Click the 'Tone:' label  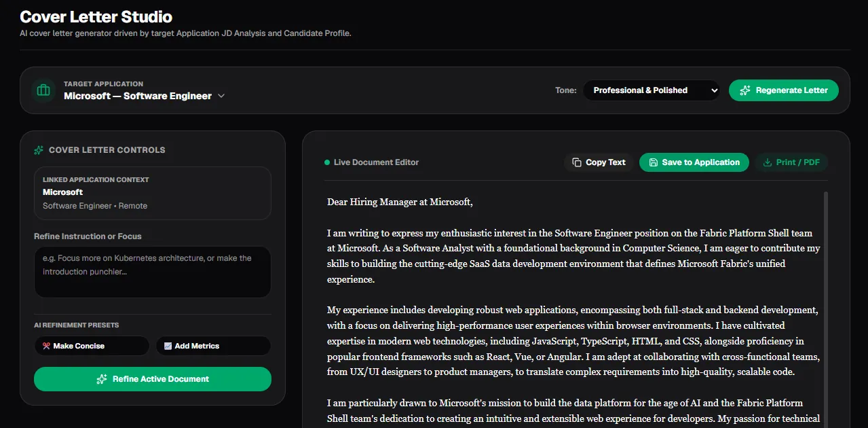click(x=566, y=90)
